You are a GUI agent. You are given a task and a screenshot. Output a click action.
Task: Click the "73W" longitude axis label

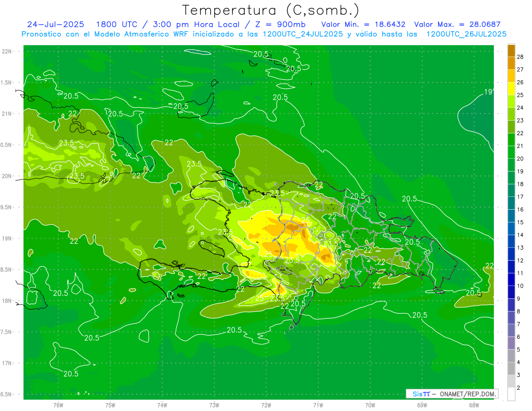click(x=214, y=405)
